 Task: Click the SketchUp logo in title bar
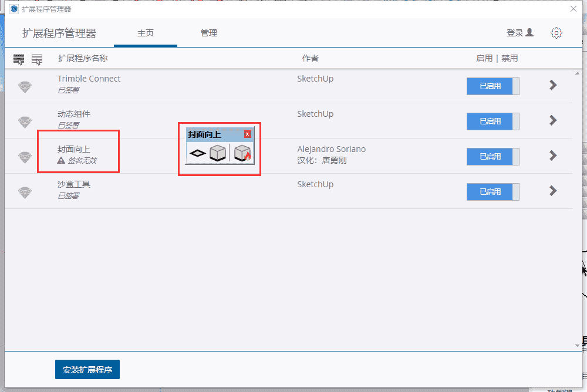coord(14,9)
